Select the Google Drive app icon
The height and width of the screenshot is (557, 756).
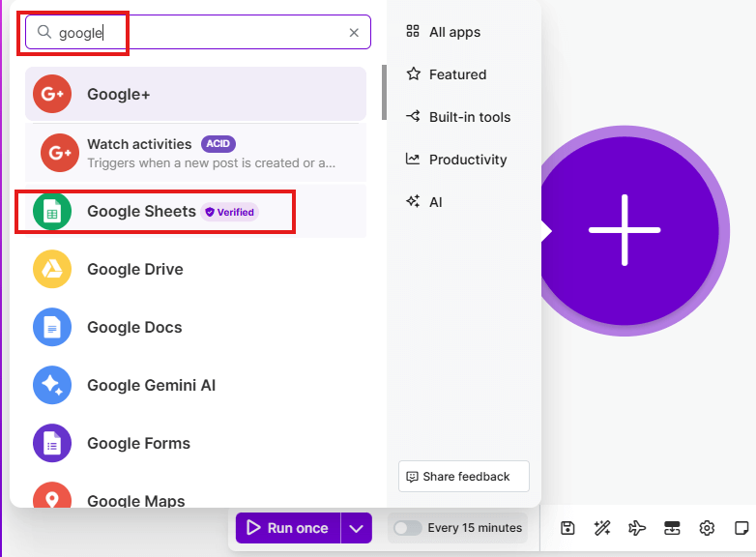click(x=52, y=269)
